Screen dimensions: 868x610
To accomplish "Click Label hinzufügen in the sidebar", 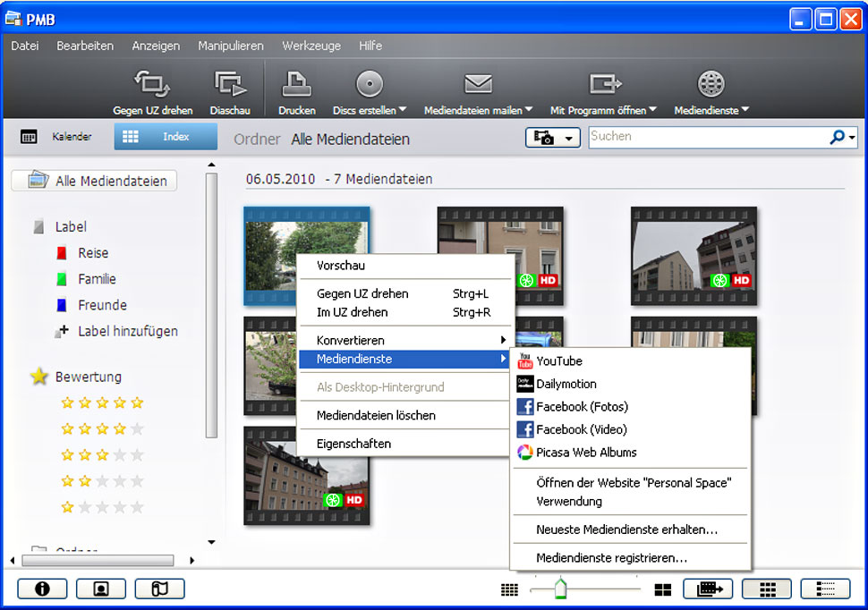I will [x=127, y=331].
